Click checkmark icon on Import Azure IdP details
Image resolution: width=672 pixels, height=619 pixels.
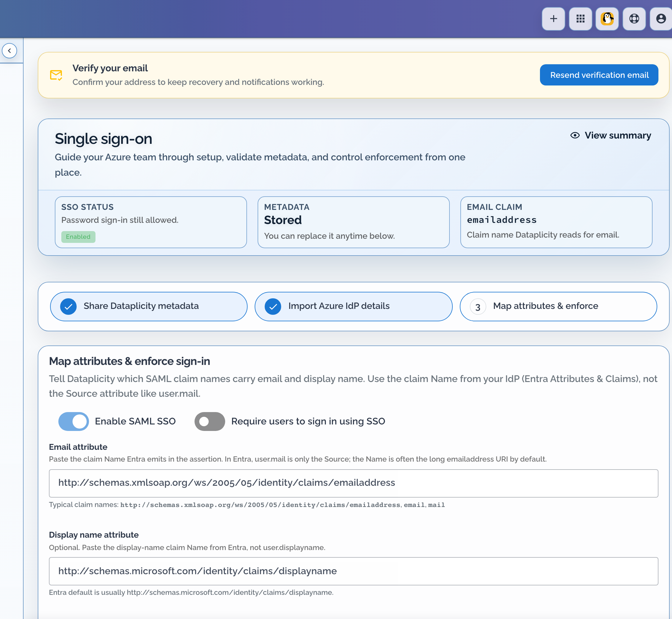coord(273,307)
